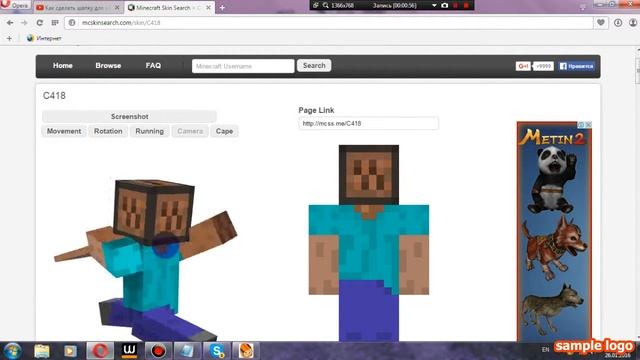Viewport: 640px width, 360px height.
Task: Toggle the Cape option
Action: click(x=224, y=131)
